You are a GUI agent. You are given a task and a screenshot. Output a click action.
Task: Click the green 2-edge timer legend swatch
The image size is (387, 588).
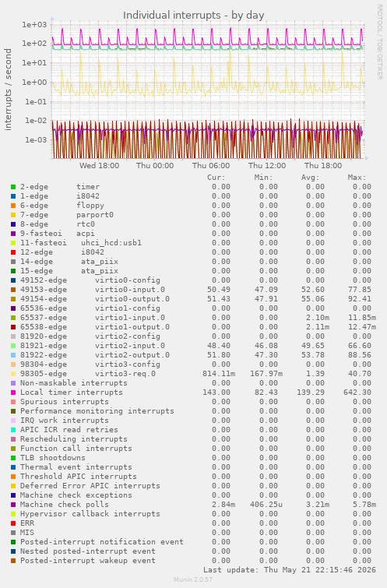[x=13, y=187]
